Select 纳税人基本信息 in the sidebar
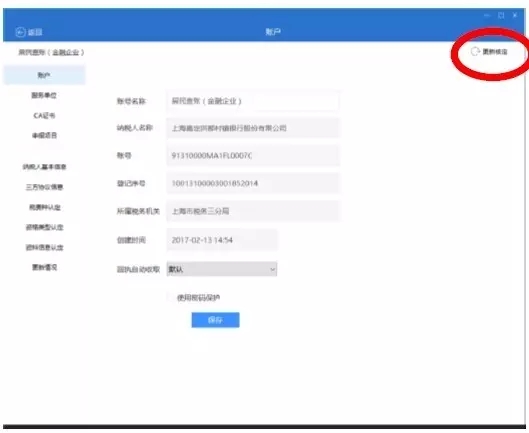Image resolution: width=529 pixels, height=433 pixels. [x=44, y=167]
